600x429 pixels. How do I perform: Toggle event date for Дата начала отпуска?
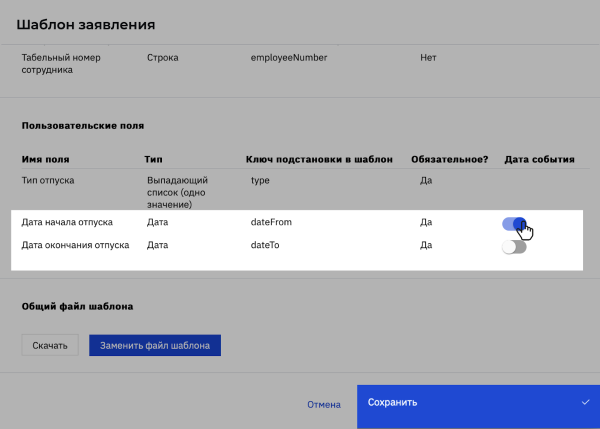[514, 224]
